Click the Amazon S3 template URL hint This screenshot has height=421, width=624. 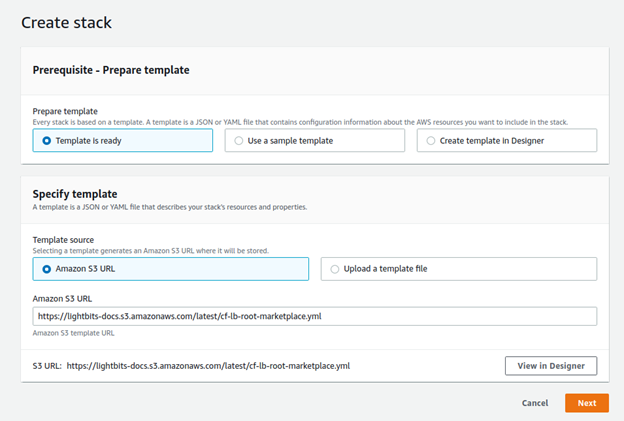73,333
